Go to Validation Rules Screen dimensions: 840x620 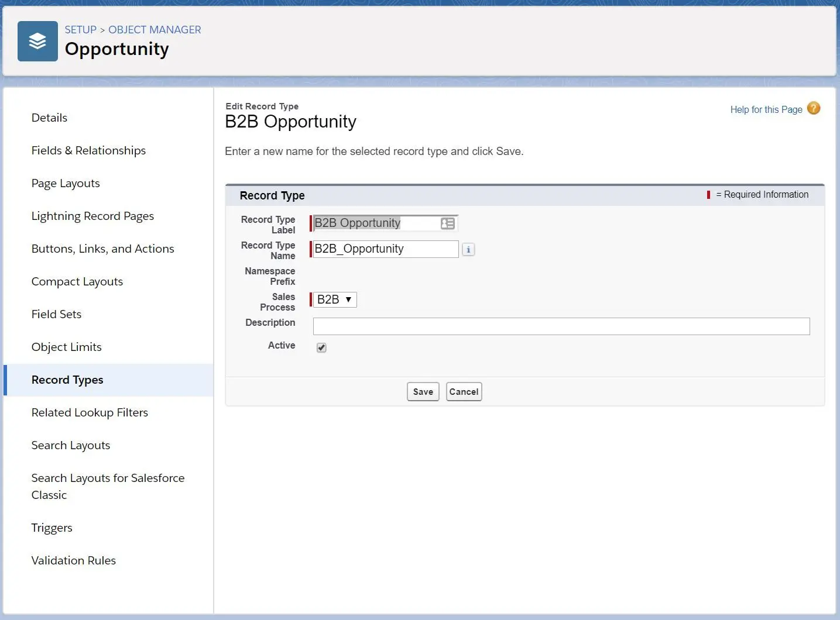click(73, 560)
